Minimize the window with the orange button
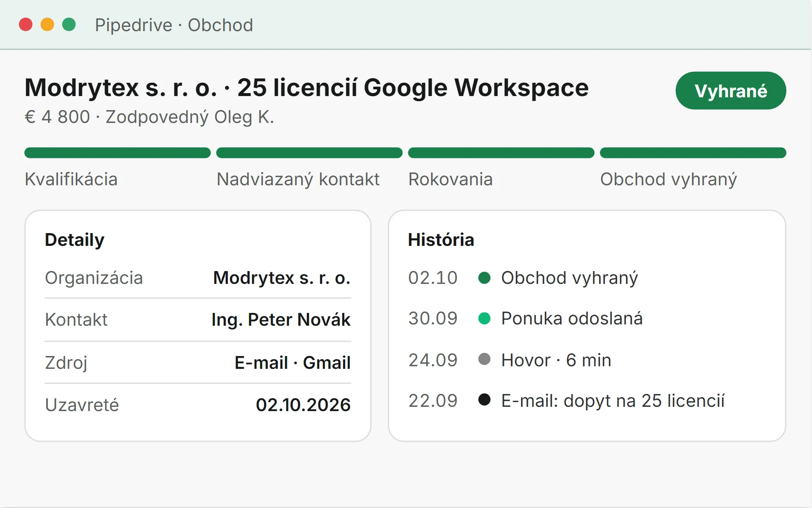This screenshot has height=508, width=812. click(x=47, y=24)
